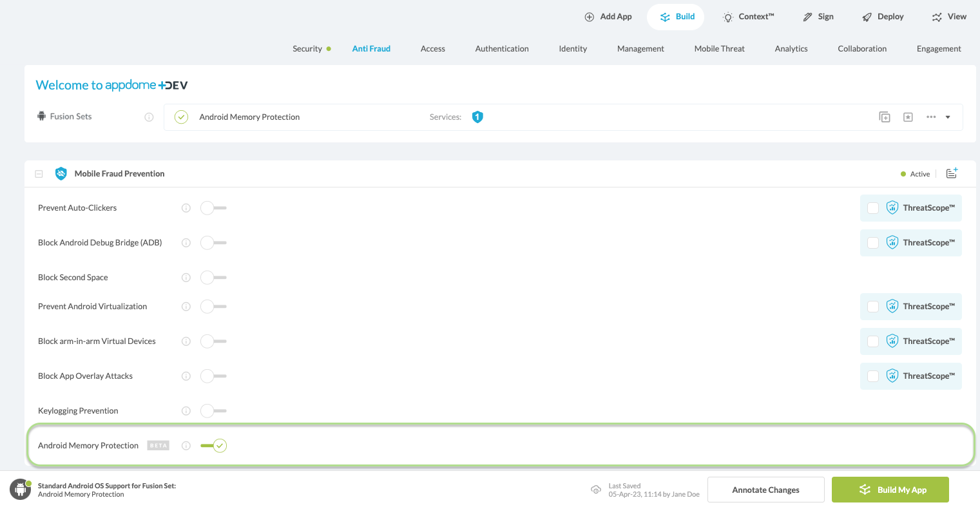Check ThreatScope box for Block Android Debug Bridge
Viewport: 980px width, 507px height.
point(873,243)
